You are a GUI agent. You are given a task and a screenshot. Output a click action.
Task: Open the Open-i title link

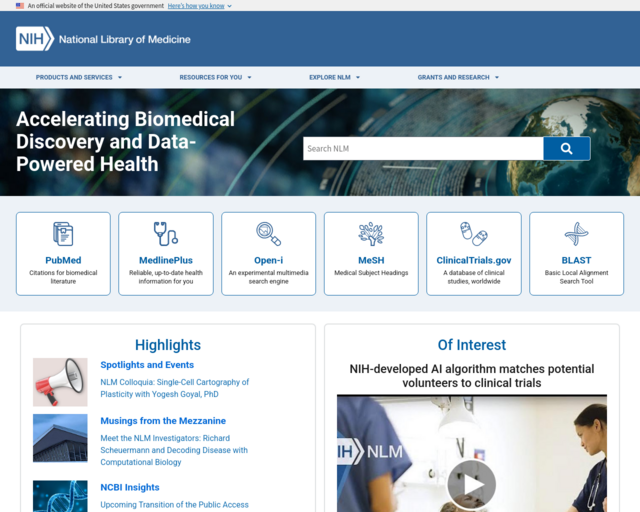click(269, 260)
